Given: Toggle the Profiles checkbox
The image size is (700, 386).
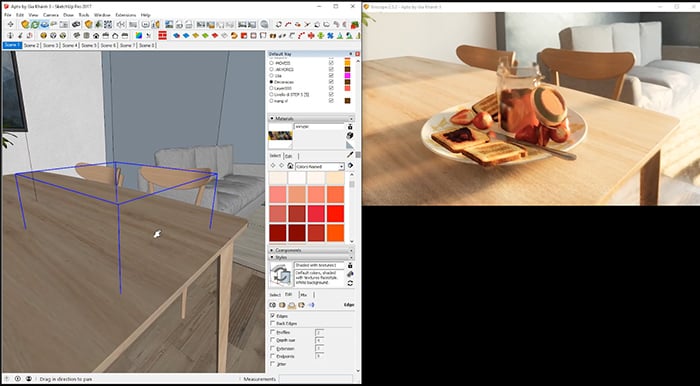Looking at the screenshot, I should 273,332.
